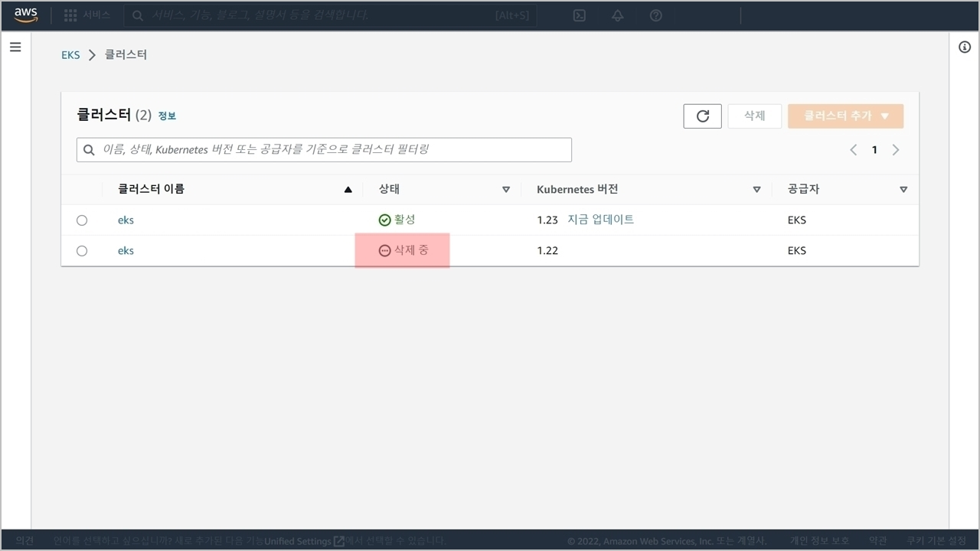Click the 삭제 중 status text

click(411, 250)
